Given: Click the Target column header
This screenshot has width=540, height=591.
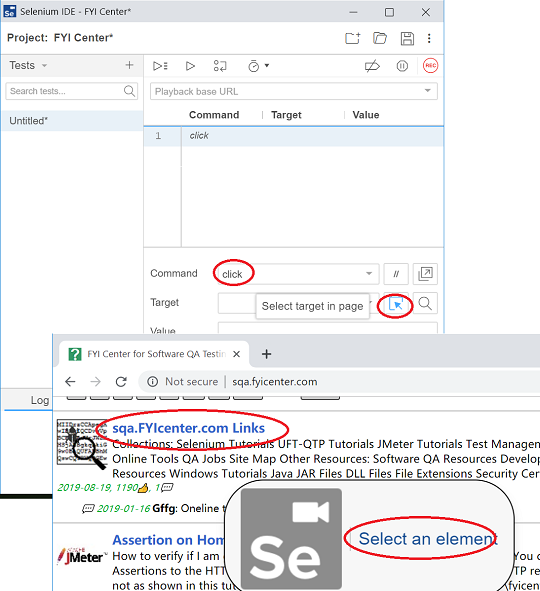Looking at the screenshot, I should click(286, 115).
